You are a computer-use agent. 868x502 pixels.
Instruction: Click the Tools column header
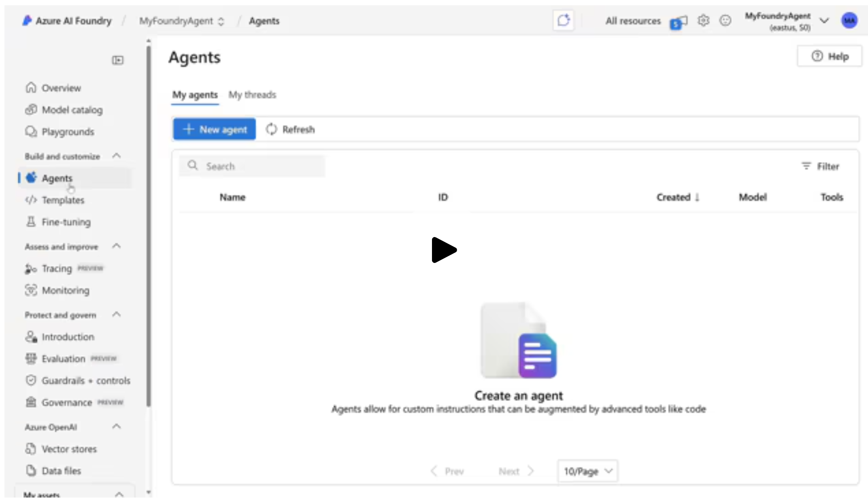pyautogui.click(x=832, y=197)
